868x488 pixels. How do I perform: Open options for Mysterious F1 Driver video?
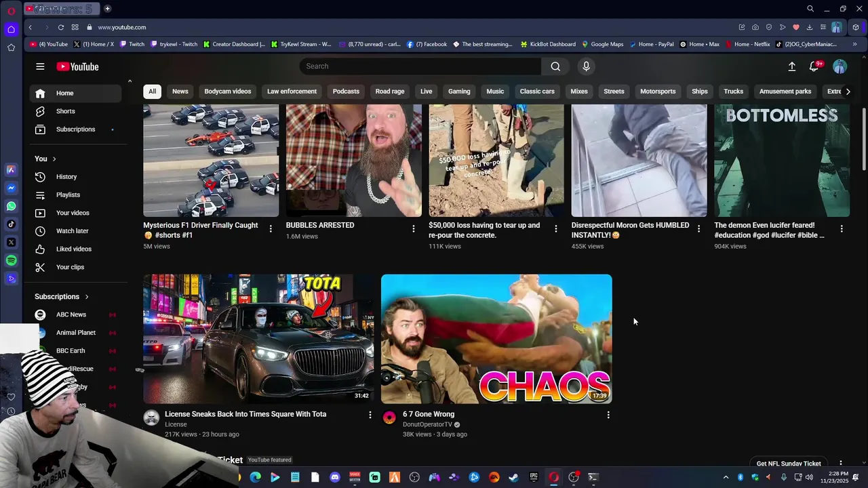pos(271,229)
